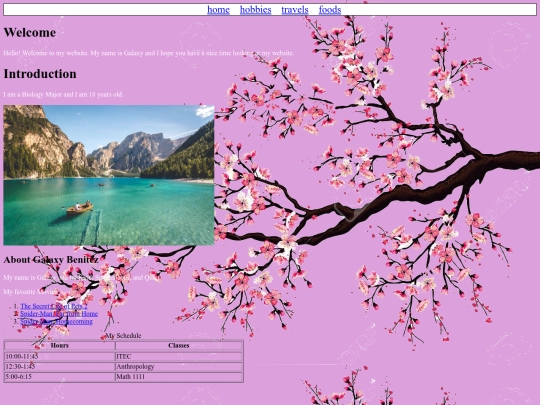Click the Welcome heading
The width and height of the screenshot is (540, 405).
(x=30, y=32)
